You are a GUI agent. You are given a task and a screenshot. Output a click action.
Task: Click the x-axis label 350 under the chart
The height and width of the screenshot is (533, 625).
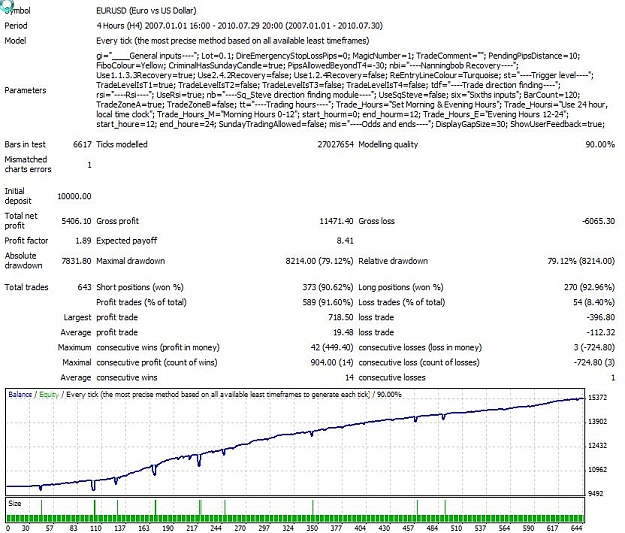click(x=312, y=528)
